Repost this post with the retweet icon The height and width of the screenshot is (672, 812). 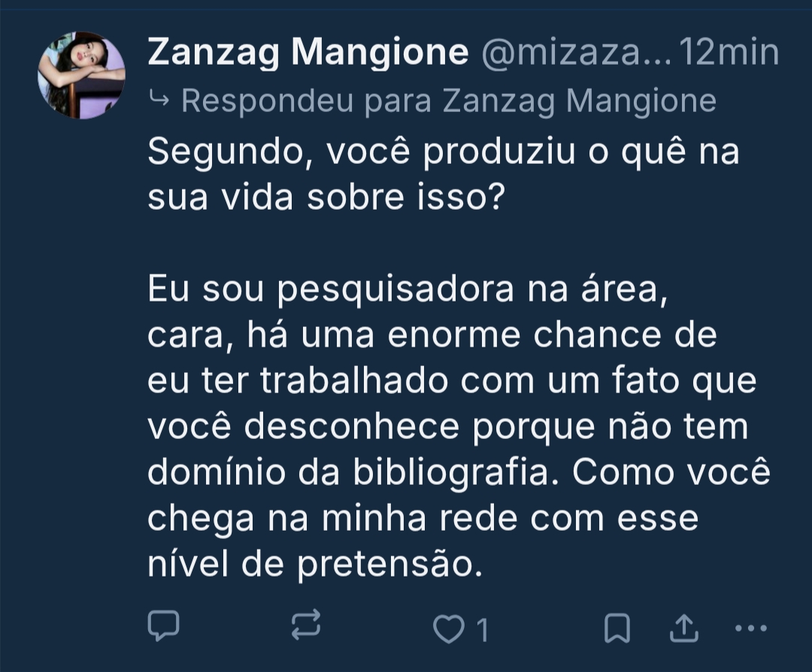[306, 626]
